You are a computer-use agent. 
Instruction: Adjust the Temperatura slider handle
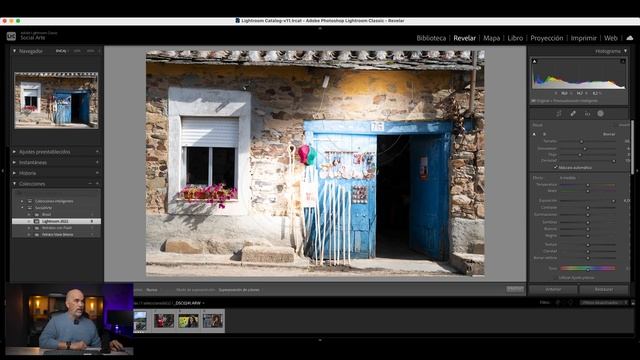[x=588, y=185]
